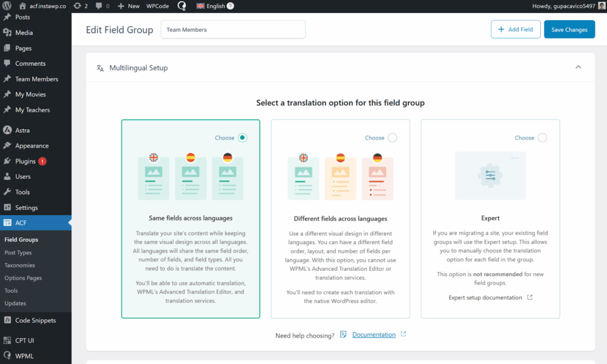Open the WPML circle icon in admin bar
Viewport: 607px width, 364px height.
click(x=181, y=7)
